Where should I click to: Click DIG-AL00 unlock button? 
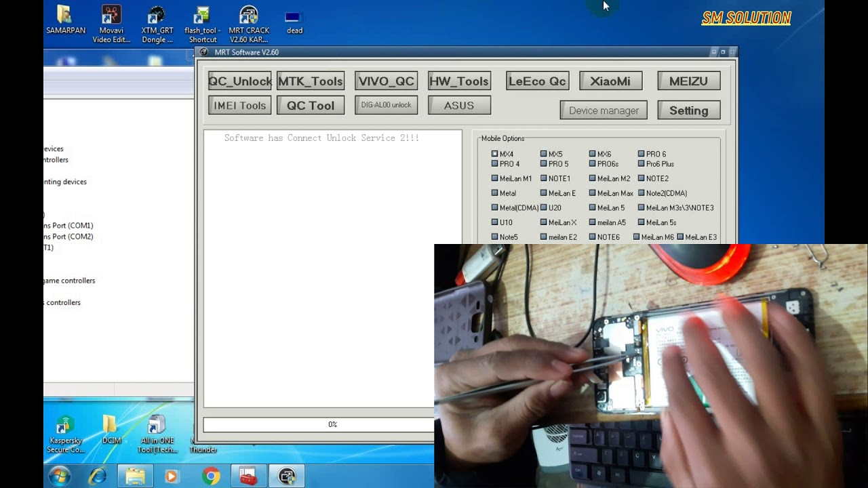coord(387,105)
